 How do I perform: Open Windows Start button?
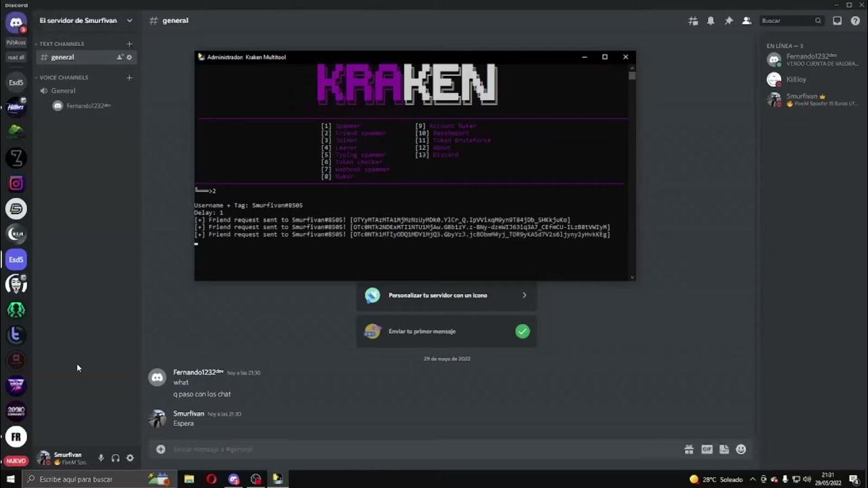[x=10, y=479]
